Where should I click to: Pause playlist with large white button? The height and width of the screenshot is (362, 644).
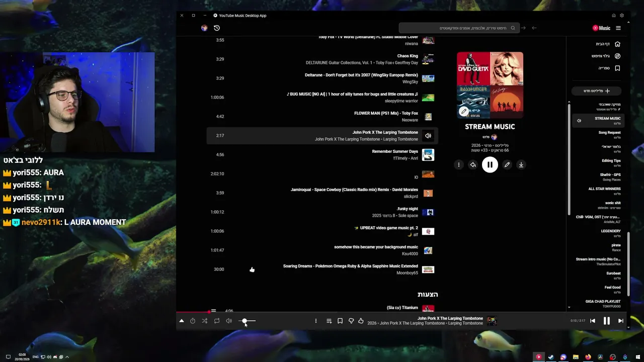490,165
